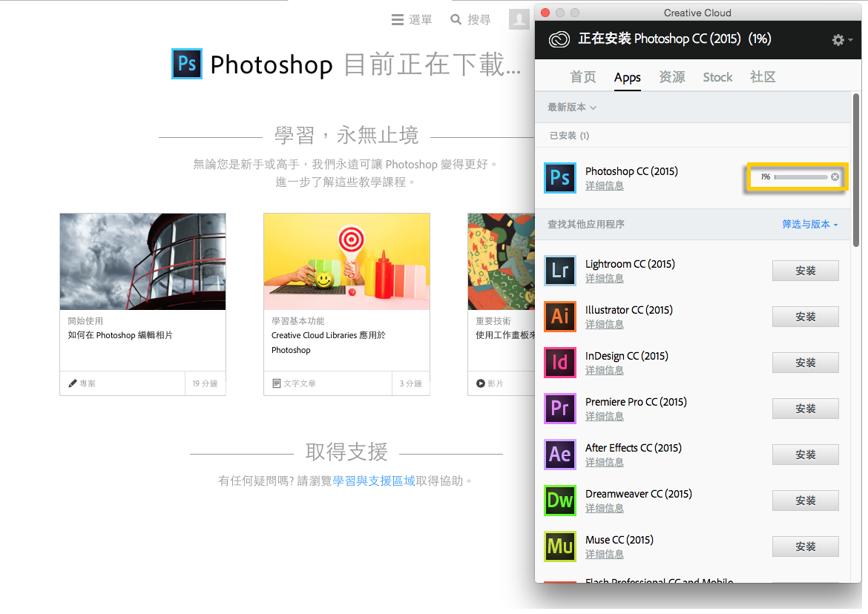868x614 pixels.
Task: Install InDesign CC (2015) with 安装 button
Action: coord(806,363)
